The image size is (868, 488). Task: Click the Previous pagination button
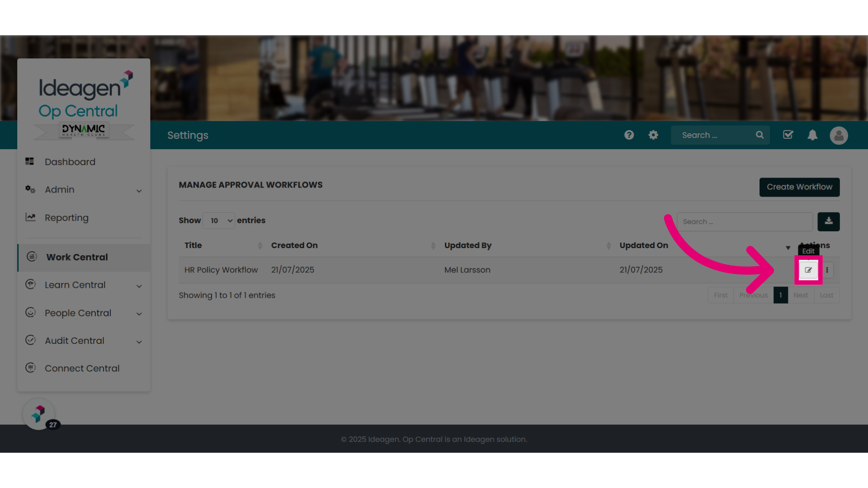[753, 296]
